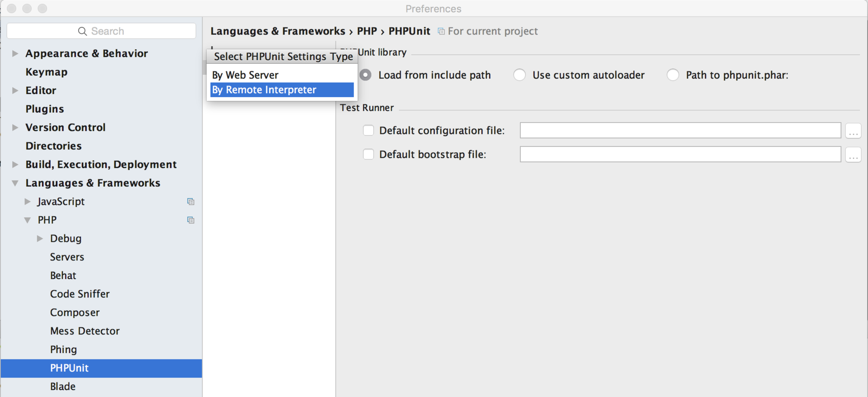868x397 pixels.
Task: Browse for default bootstrap file
Action: coord(853,155)
